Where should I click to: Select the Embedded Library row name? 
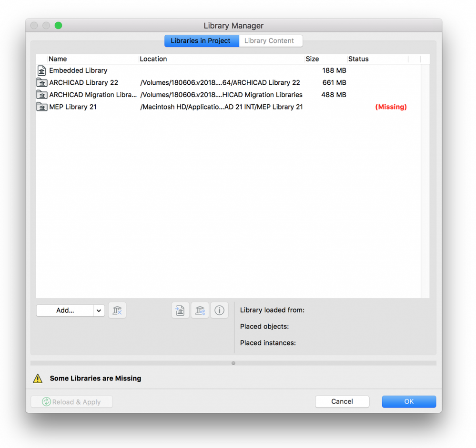coord(78,70)
